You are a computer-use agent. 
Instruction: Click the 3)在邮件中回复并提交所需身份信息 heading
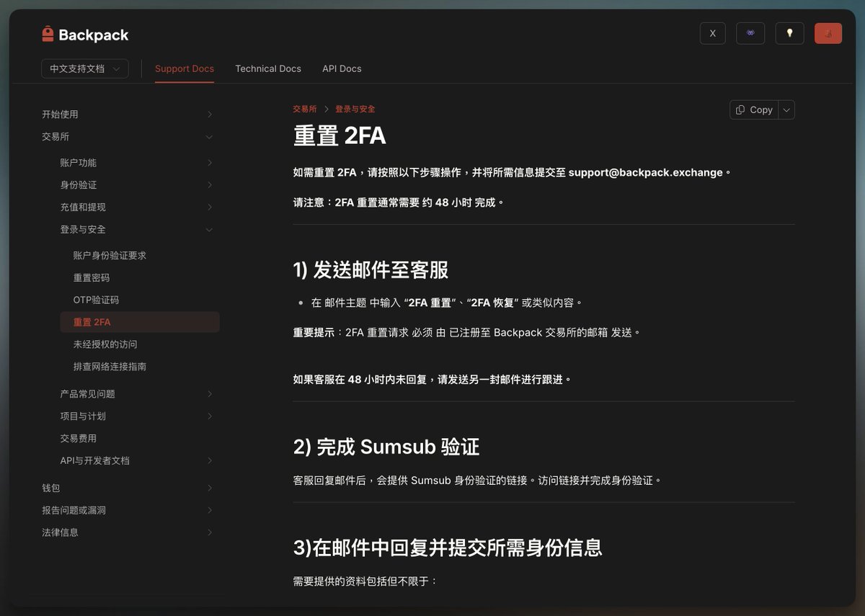(x=448, y=548)
